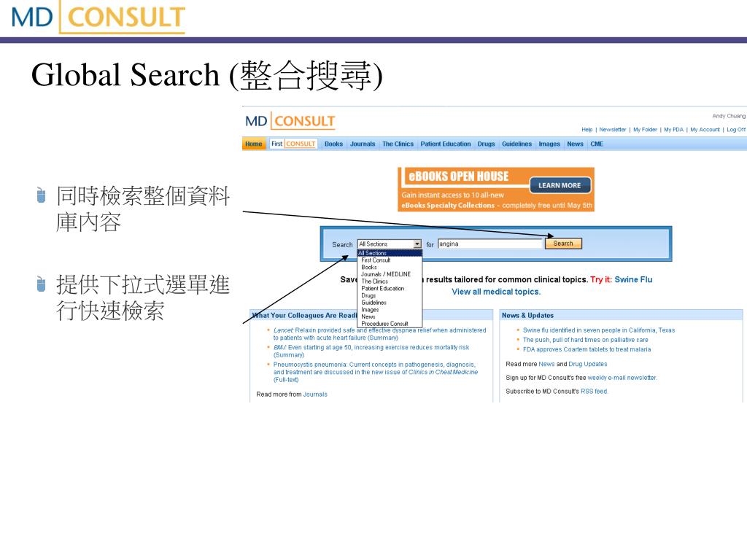Open the Home tab in navigation bar
Image resolution: width=747 pixels, height=560 pixels.
click(x=253, y=144)
